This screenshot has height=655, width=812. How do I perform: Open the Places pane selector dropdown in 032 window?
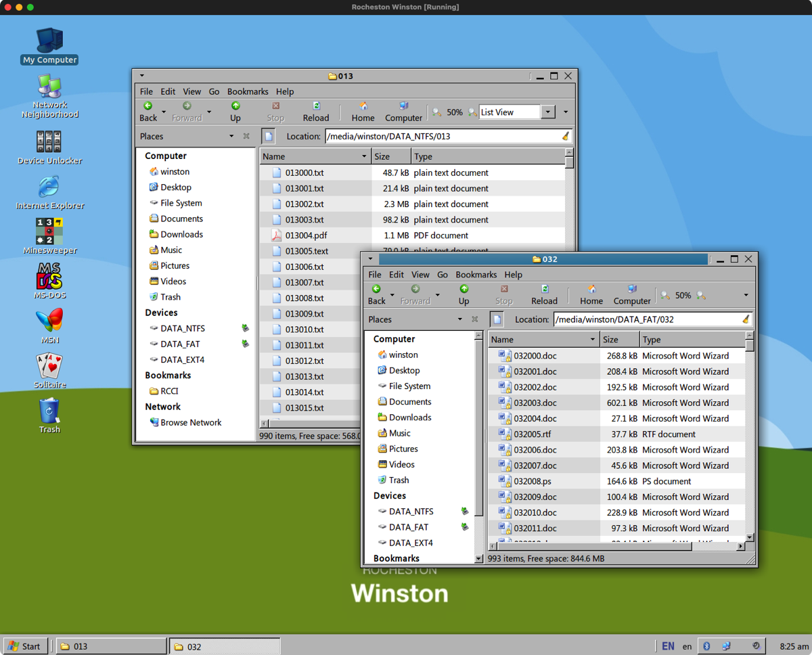[459, 319]
